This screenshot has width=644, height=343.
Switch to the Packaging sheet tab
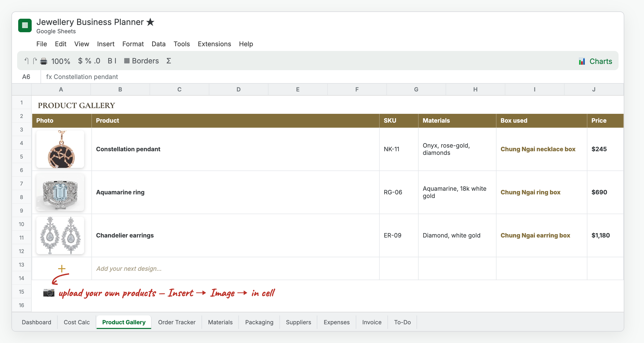(259, 322)
